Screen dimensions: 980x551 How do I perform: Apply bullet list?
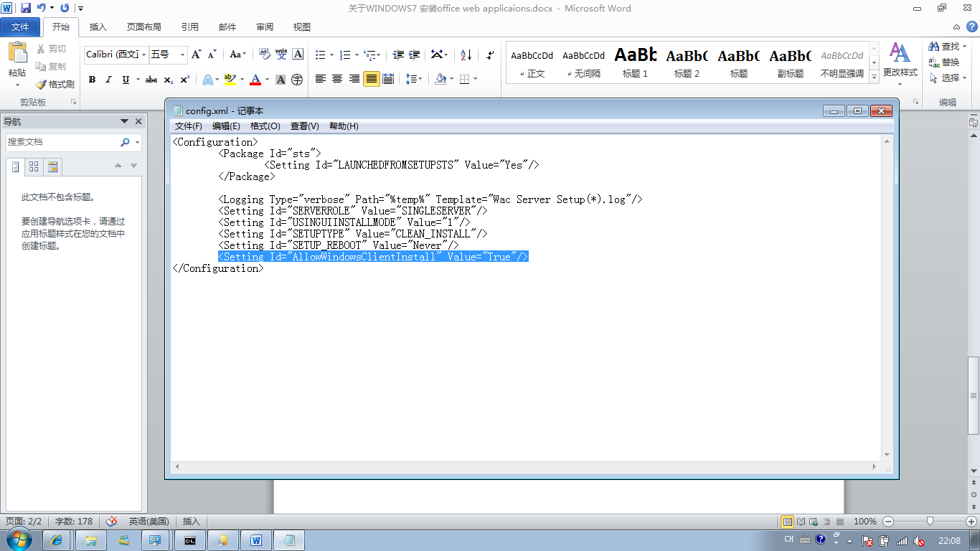coord(320,55)
